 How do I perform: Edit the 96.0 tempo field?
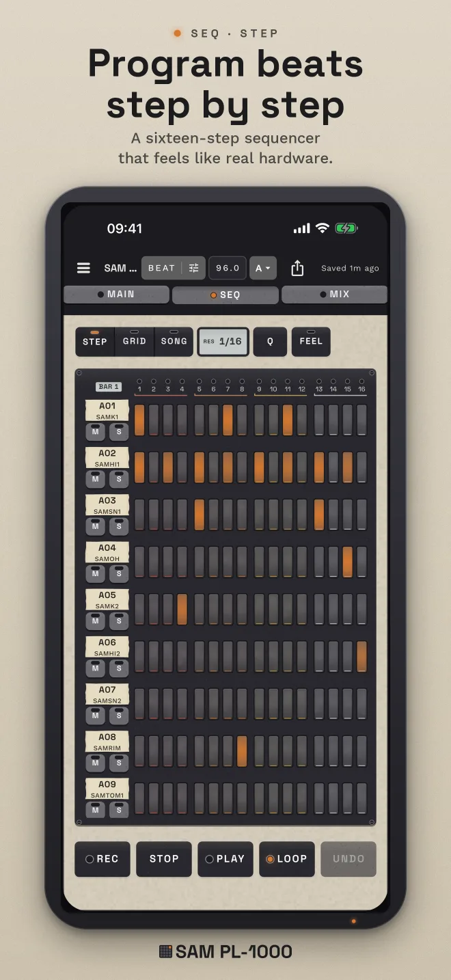(x=228, y=268)
